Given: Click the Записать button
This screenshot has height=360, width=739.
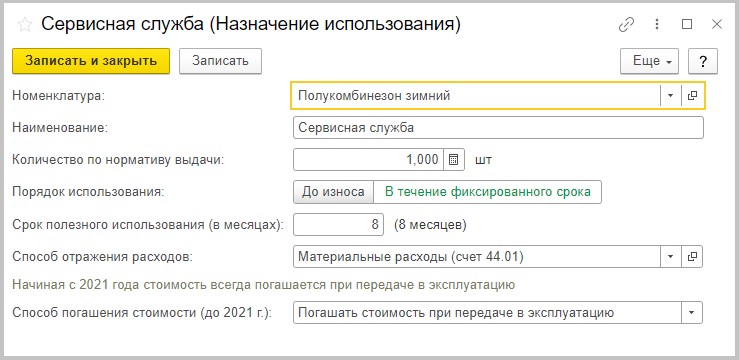Looking at the screenshot, I should (220, 61).
